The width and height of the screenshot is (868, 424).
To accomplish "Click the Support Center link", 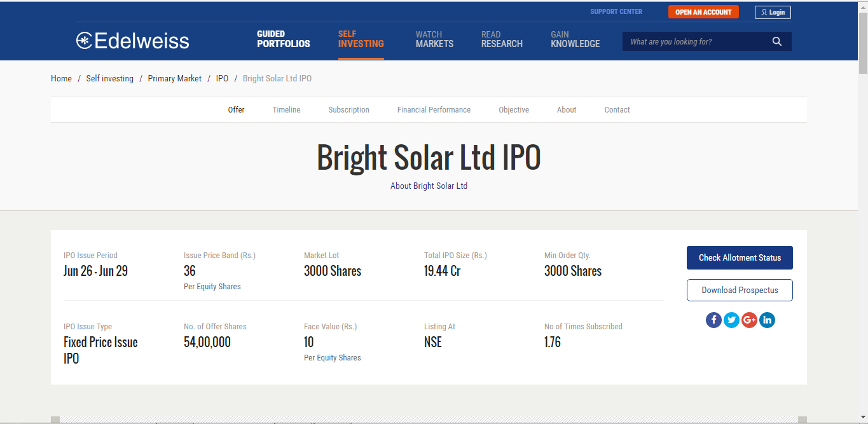I will [616, 11].
